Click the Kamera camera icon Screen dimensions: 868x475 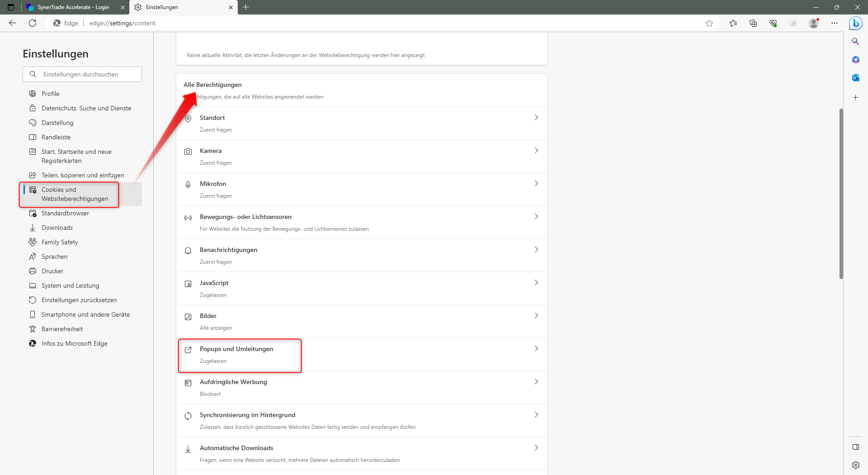click(x=188, y=152)
